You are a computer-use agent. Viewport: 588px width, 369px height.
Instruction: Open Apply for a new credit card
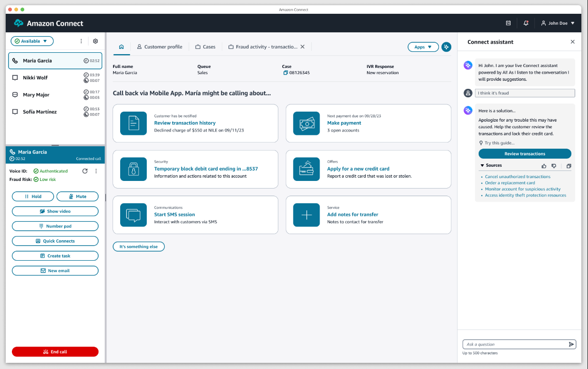pyautogui.click(x=358, y=169)
